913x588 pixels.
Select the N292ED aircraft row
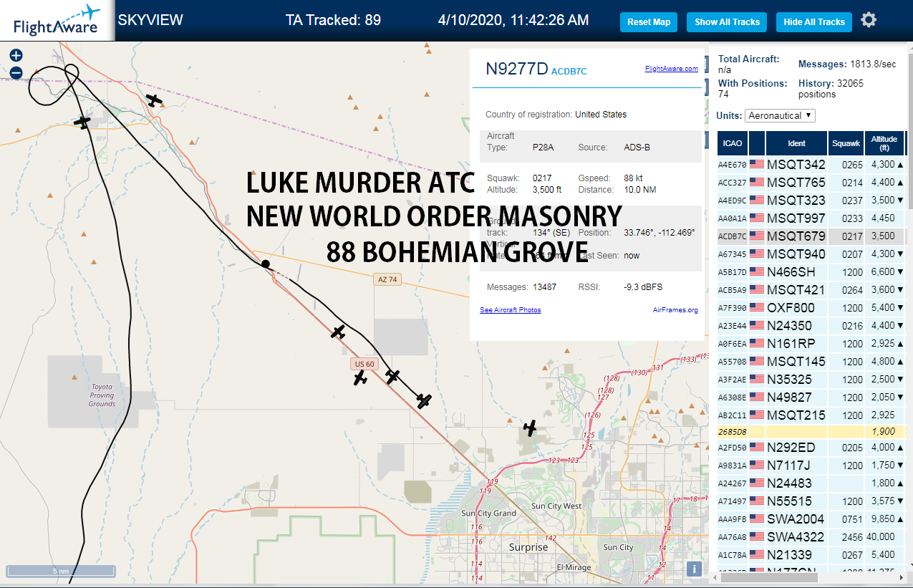click(811, 448)
